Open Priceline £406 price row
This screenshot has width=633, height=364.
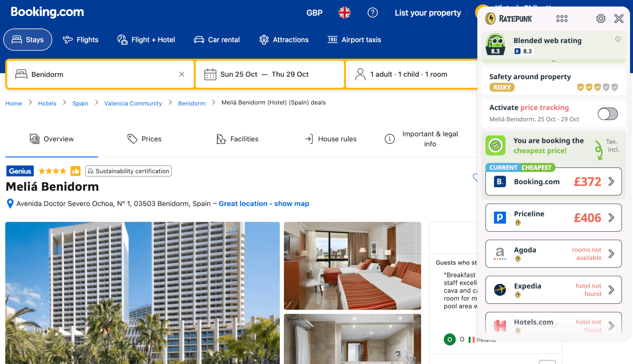click(554, 218)
